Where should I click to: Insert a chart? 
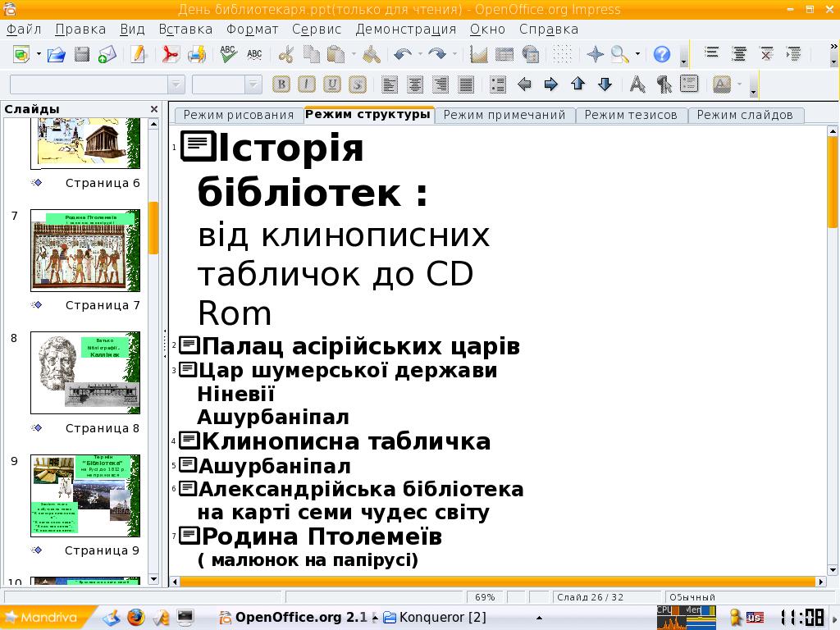tap(478, 54)
